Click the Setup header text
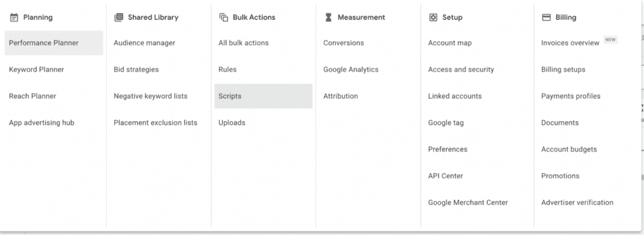Screen dimensions: 644x235 [x=452, y=17]
